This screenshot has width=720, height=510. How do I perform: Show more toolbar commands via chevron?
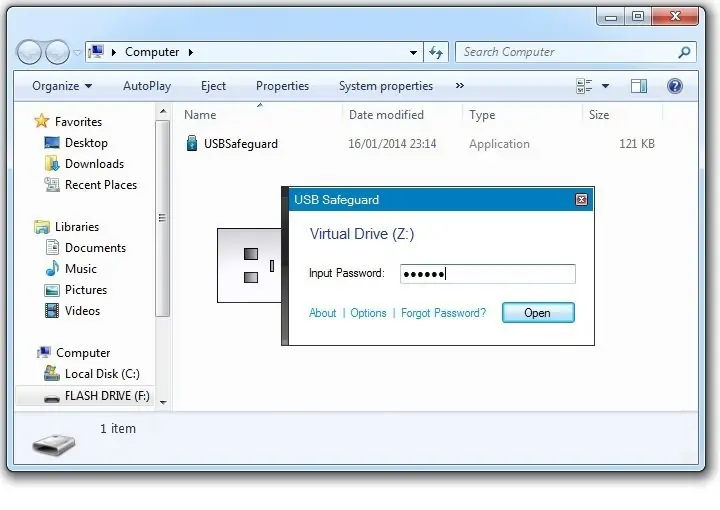tap(460, 85)
